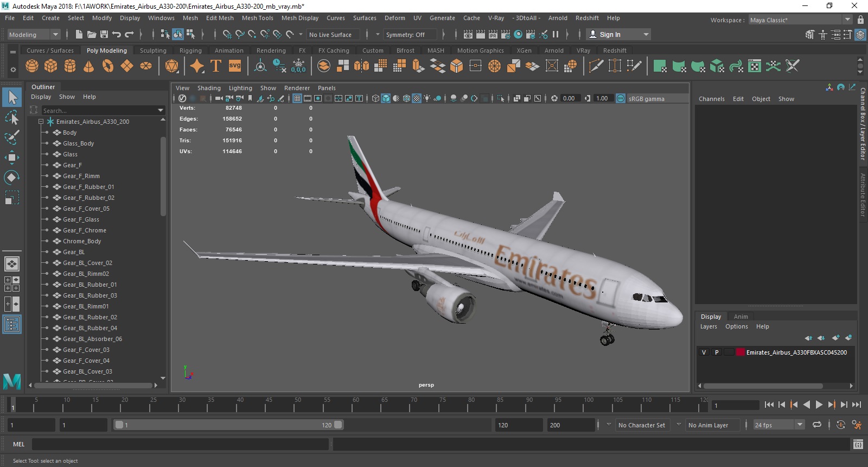Screen dimensions: 868x467
Task: Click the Open Scene folder icon
Action: pos(92,34)
